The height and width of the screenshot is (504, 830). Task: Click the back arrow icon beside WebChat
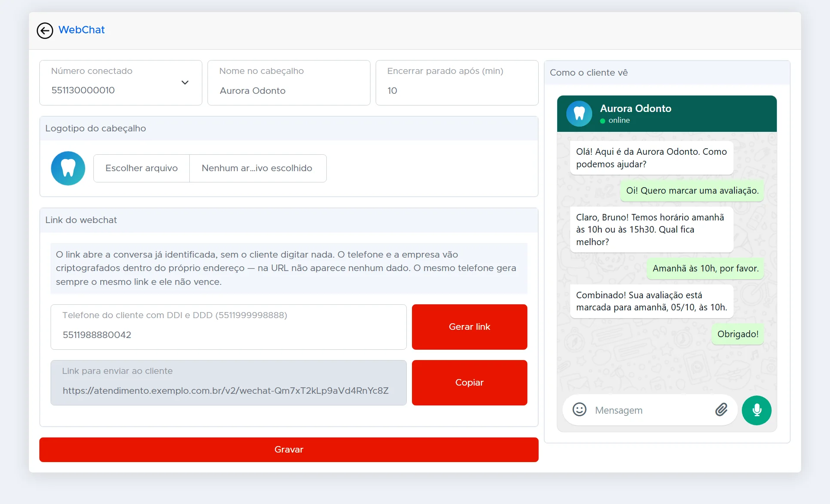[45, 31]
